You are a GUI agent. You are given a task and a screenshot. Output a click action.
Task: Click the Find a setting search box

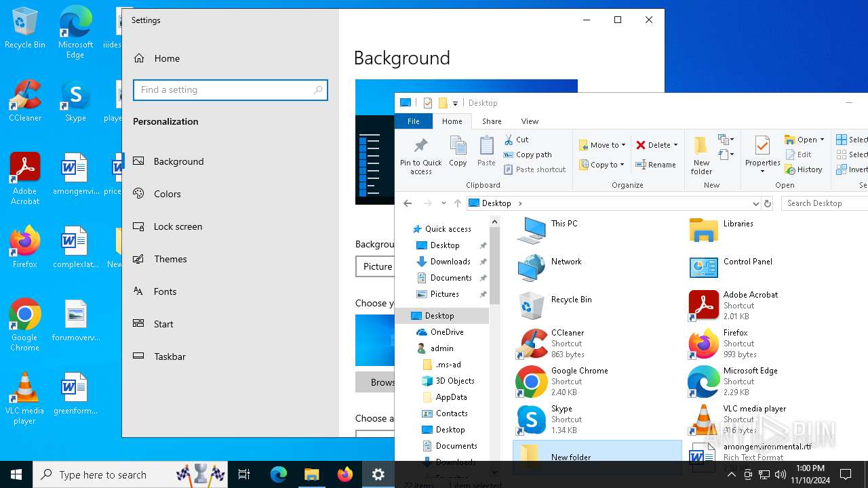(x=231, y=90)
